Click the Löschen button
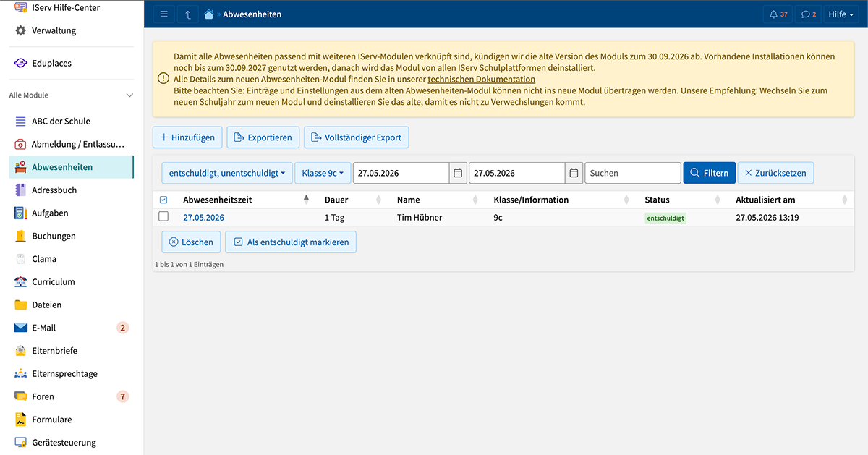Viewport: 868px width, 455px height. coord(191,242)
